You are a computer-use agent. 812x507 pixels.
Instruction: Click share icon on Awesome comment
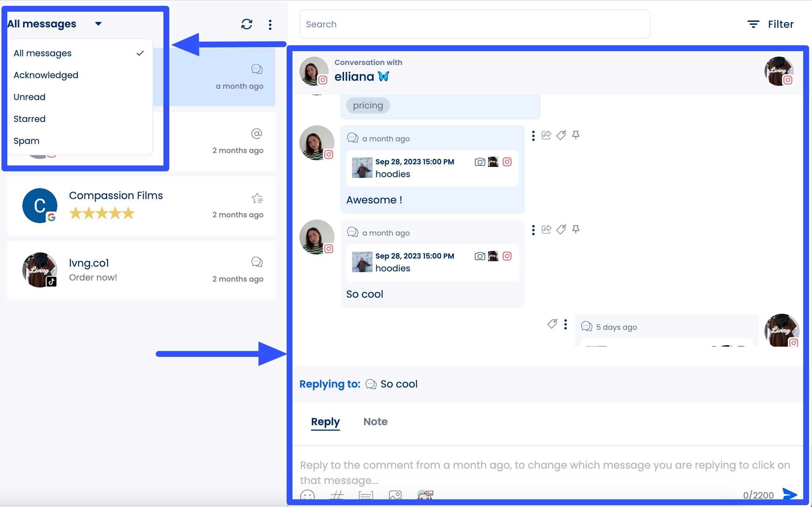546,136
